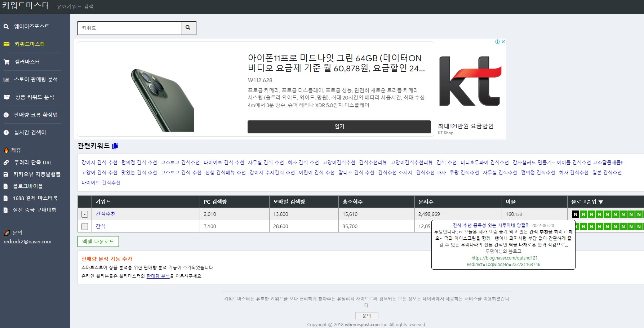The width and height of the screenshot is (644, 328).
Task: Click 엑셀 다운로드 button
Action: 98,241
